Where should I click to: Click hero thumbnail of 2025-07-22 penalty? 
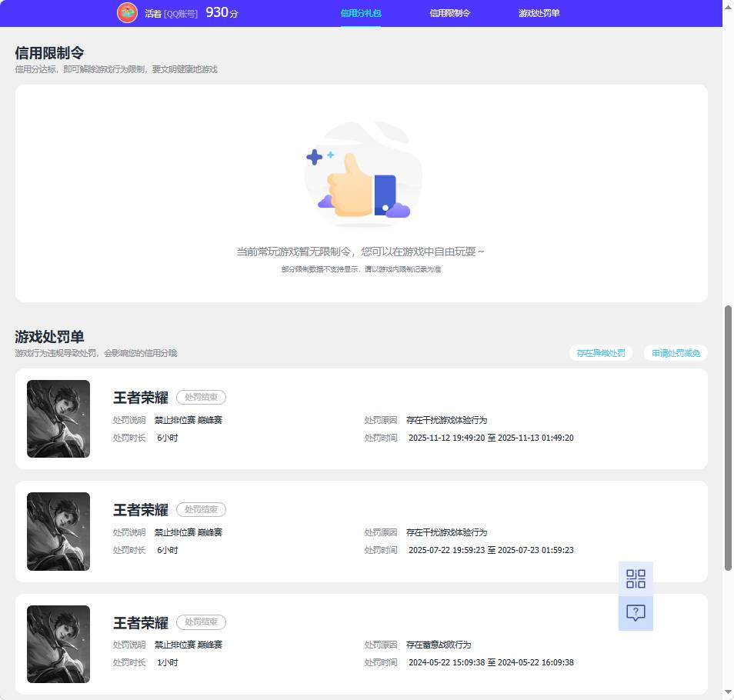(58, 532)
